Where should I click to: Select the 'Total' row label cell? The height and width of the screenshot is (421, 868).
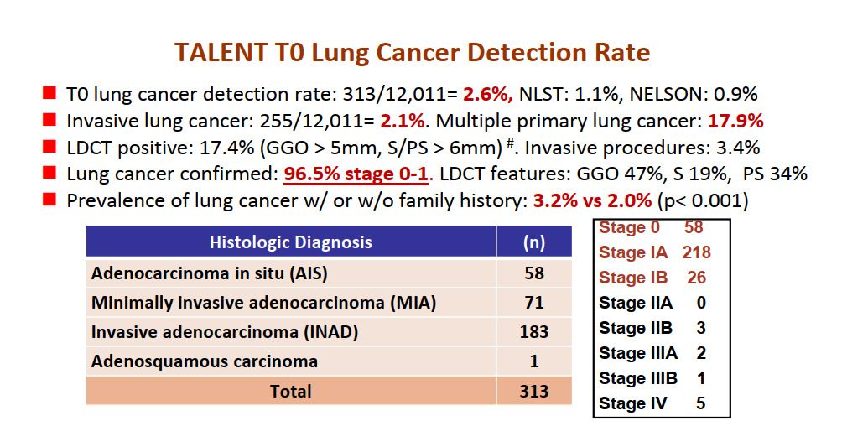[290, 391]
